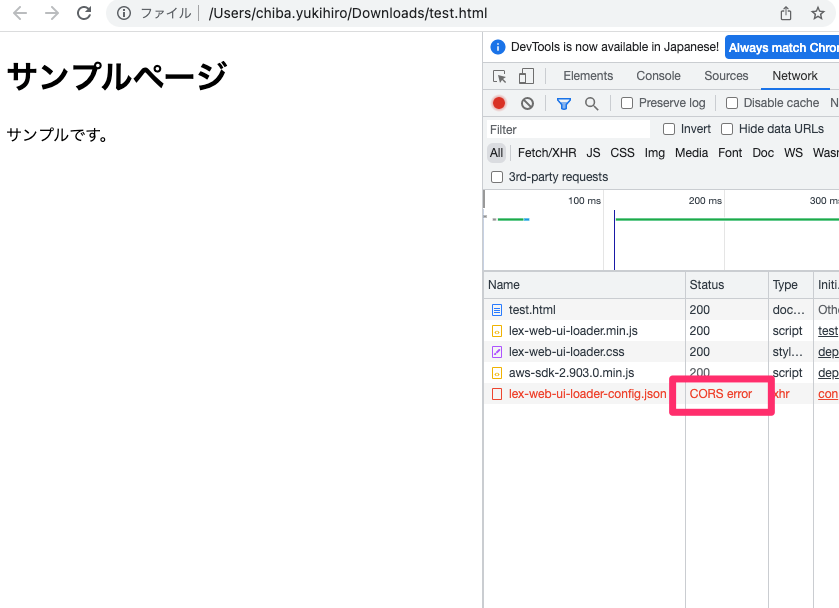Clear the network request list
This screenshot has width=839, height=608.
click(x=526, y=103)
